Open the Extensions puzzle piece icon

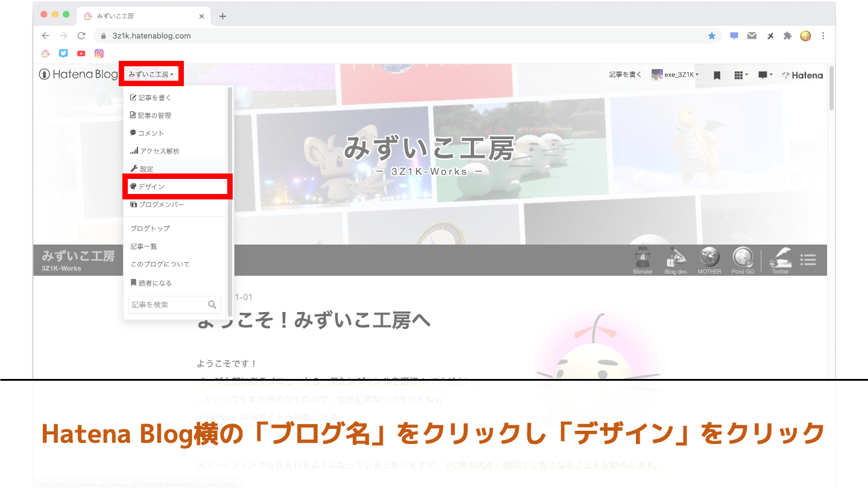(x=787, y=36)
